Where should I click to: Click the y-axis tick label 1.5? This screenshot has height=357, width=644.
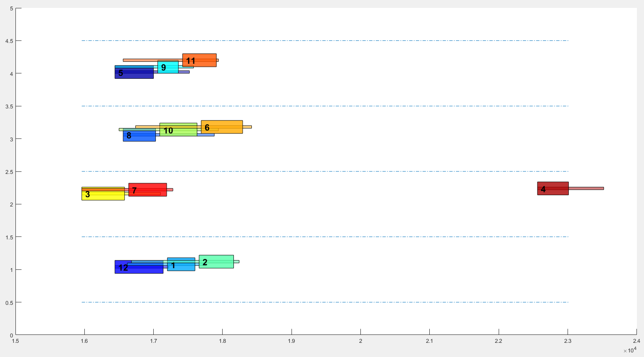click(x=9, y=237)
